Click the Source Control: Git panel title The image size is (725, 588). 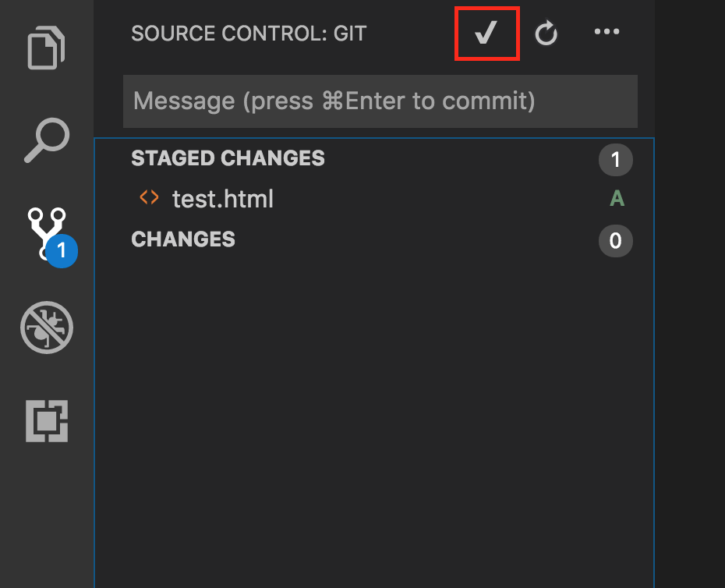(x=249, y=34)
